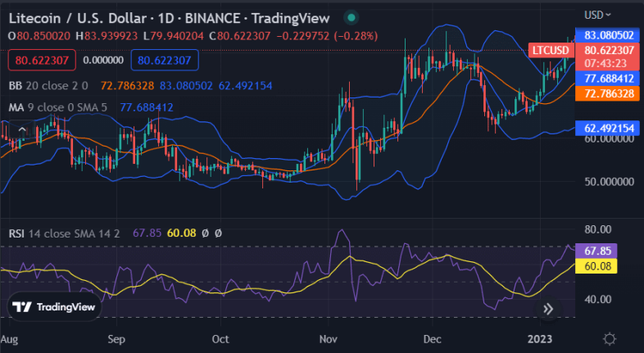Screen dimensions: 644x353
Task: Click the 2023 label on time axis
Action: tap(540, 339)
